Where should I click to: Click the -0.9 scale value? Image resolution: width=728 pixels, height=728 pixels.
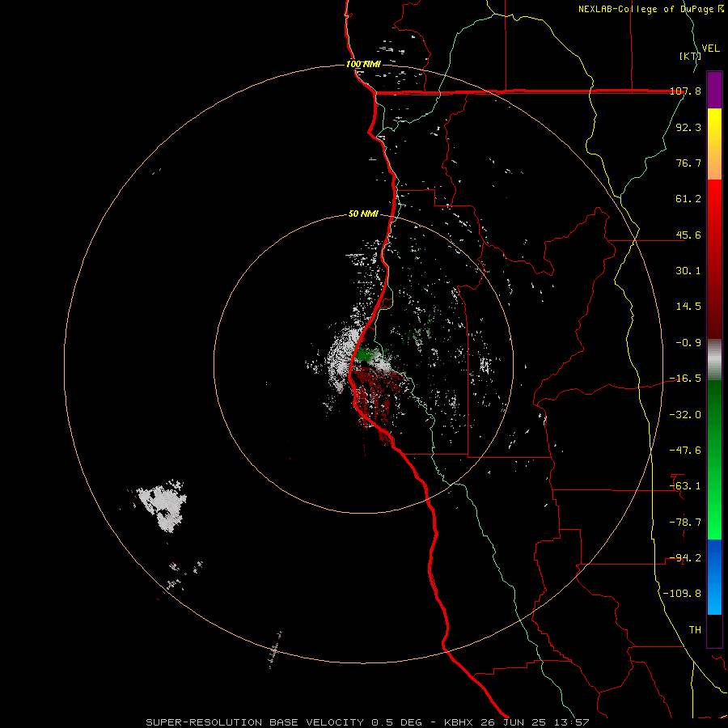(688, 343)
